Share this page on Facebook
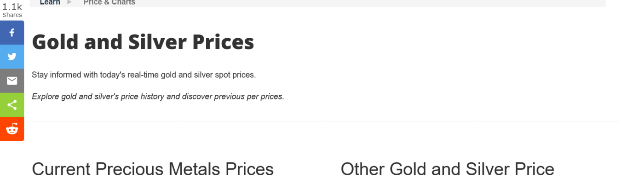644x184 pixels. 12,33
